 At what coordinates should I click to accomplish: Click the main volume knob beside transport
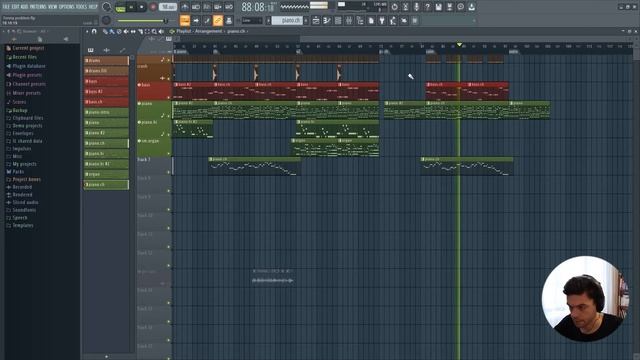tap(107, 7)
